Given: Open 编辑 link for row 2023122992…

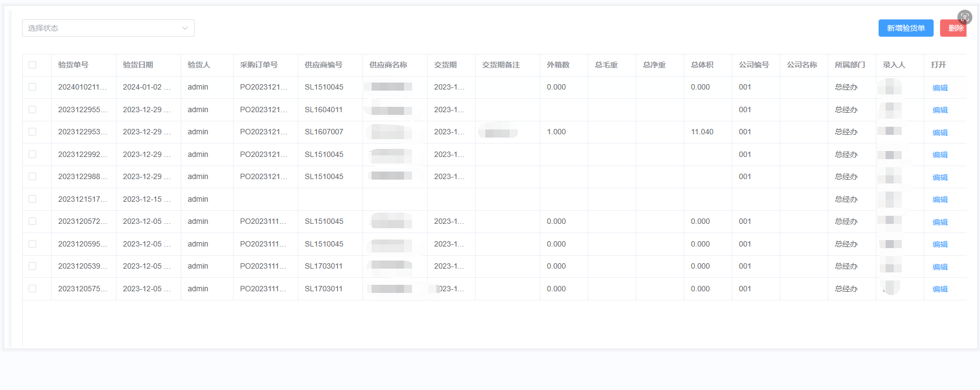Looking at the screenshot, I should coord(940,155).
